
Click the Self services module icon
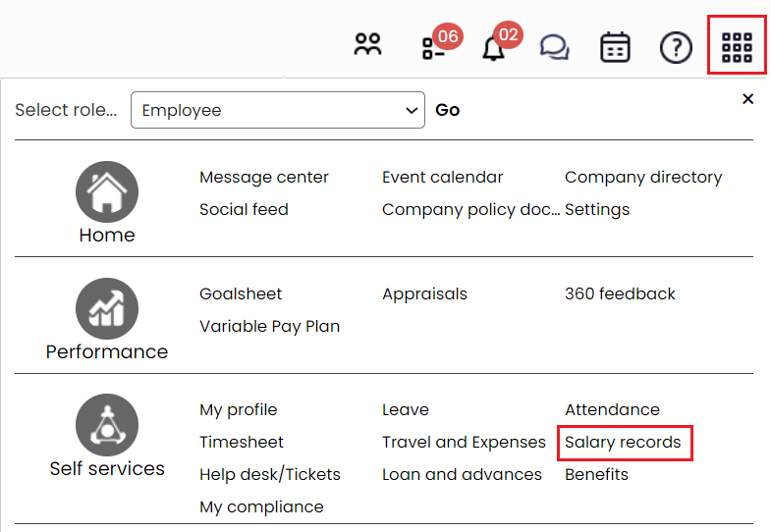[107, 425]
